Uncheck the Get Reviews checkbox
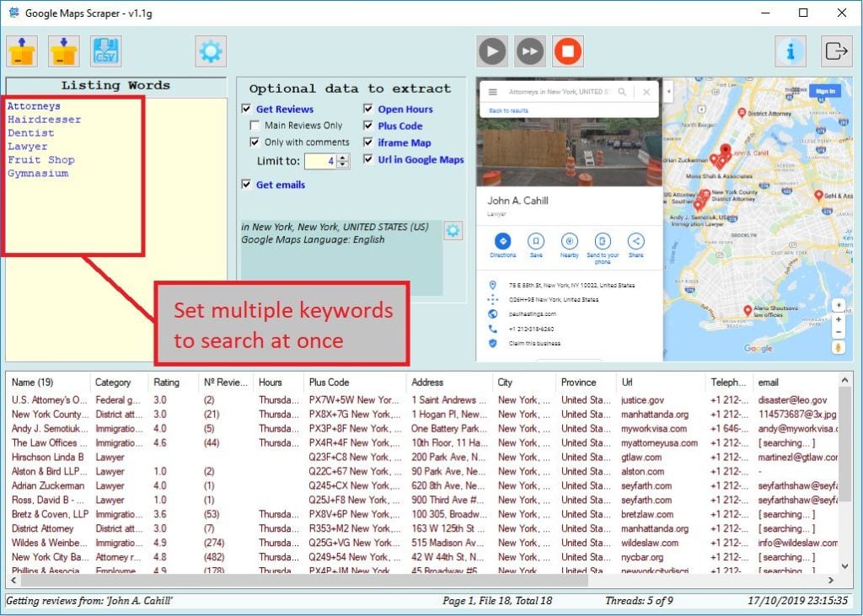 (x=246, y=109)
